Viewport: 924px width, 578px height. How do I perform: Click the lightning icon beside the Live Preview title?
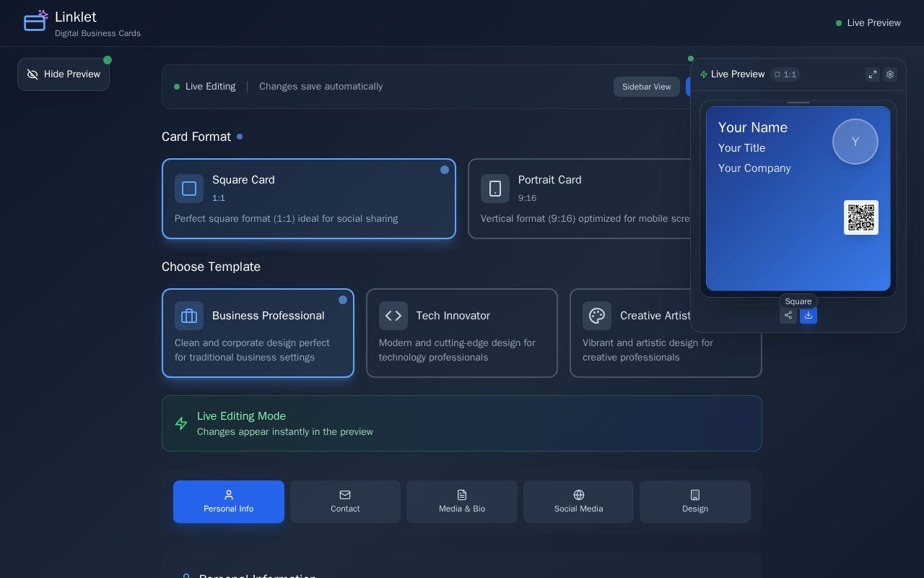coord(704,74)
